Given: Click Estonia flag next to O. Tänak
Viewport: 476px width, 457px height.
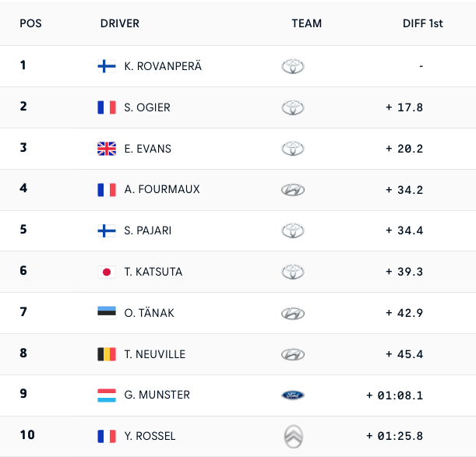Looking at the screenshot, I should click(107, 313).
